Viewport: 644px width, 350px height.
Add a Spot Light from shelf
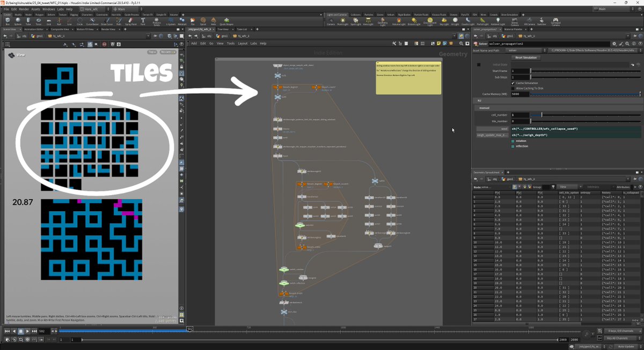point(356,21)
